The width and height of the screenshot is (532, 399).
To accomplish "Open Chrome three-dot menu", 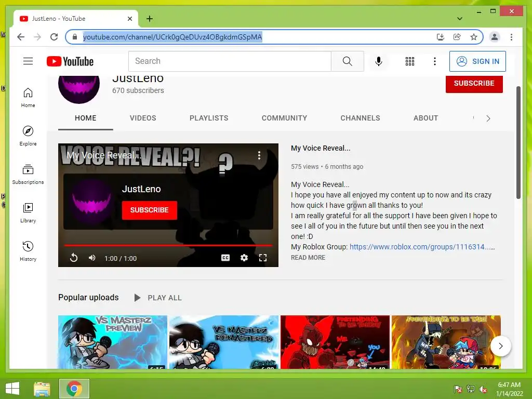I will point(511,37).
